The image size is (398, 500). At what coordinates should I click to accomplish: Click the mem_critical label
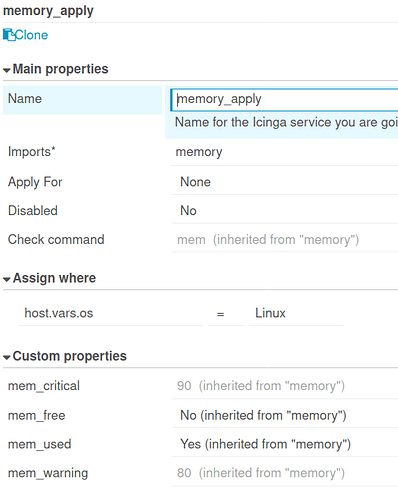pos(44,386)
